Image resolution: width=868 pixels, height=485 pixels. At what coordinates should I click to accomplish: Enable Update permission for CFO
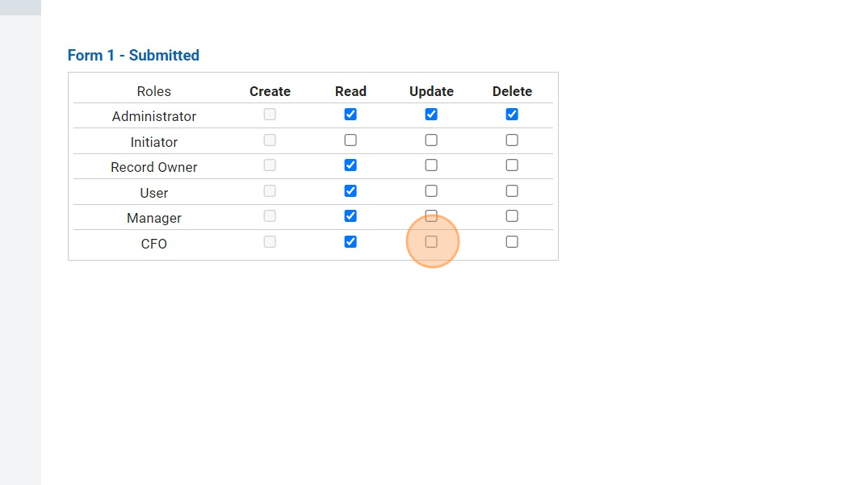431,242
